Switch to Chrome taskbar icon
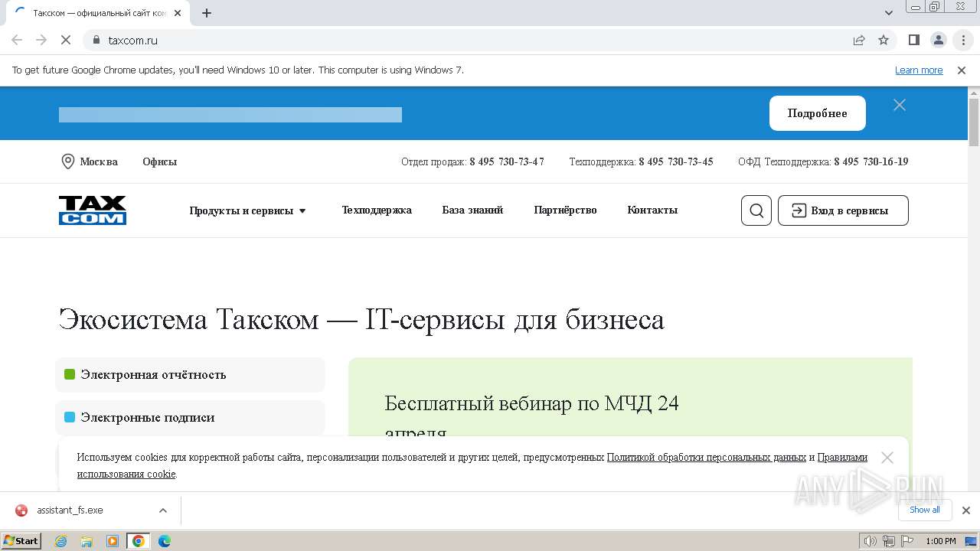 click(x=139, y=541)
